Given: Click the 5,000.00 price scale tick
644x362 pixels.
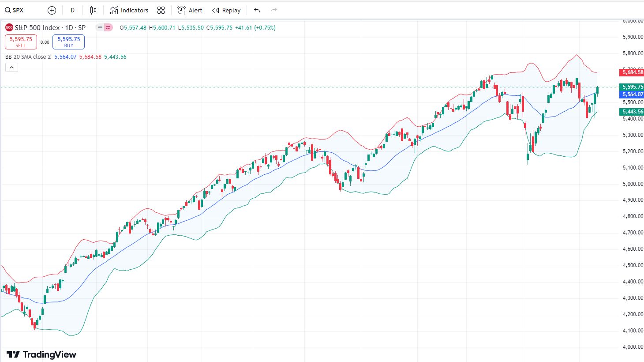Looking at the screenshot, I should click(633, 184).
